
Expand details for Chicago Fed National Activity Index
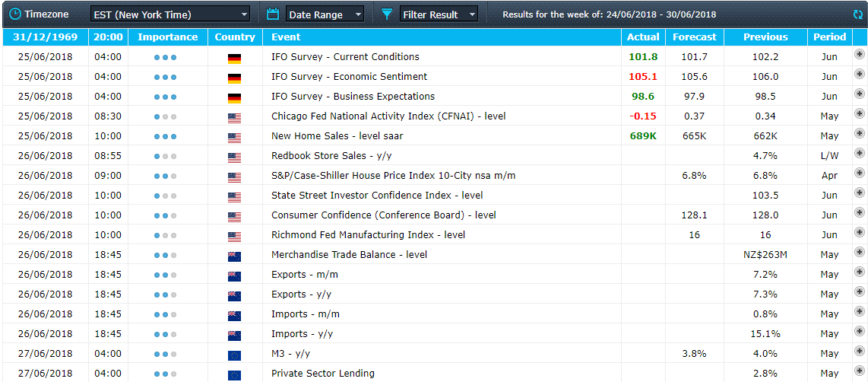tap(859, 114)
